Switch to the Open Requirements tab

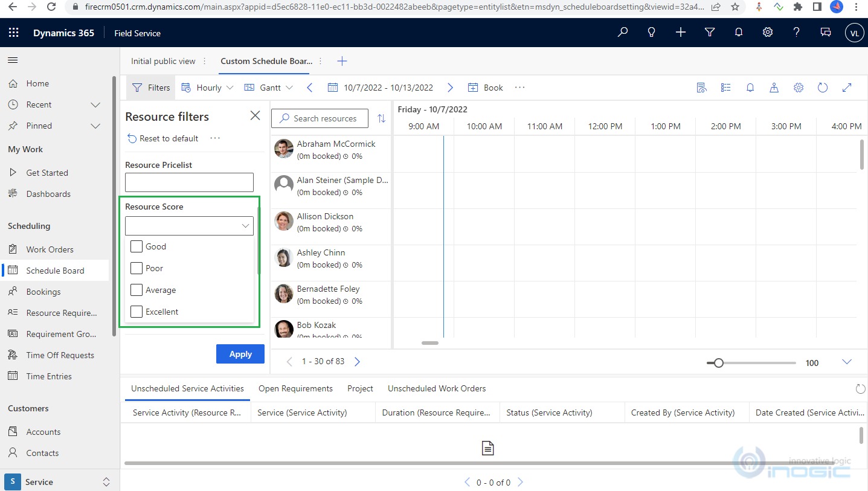(295, 388)
